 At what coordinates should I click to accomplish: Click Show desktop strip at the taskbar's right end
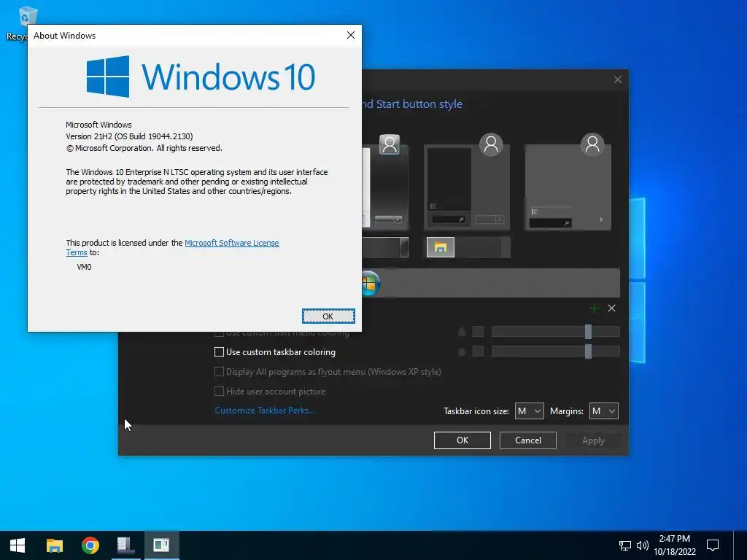[740, 545]
